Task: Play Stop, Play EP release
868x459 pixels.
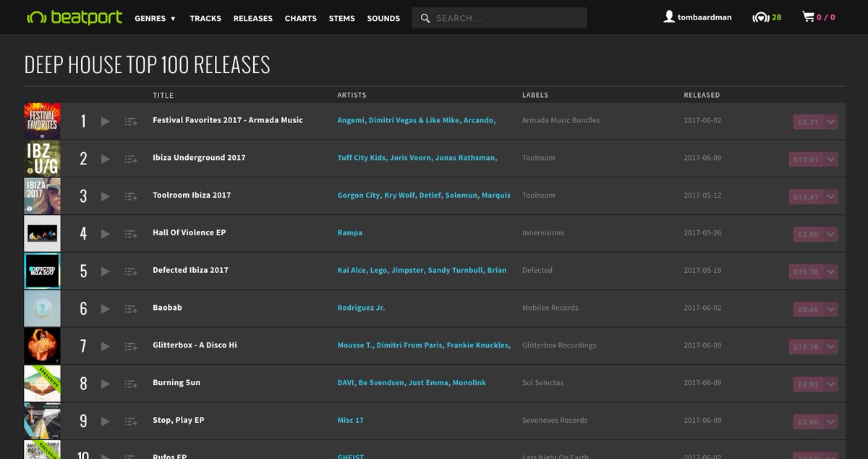Action: [106, 422]
